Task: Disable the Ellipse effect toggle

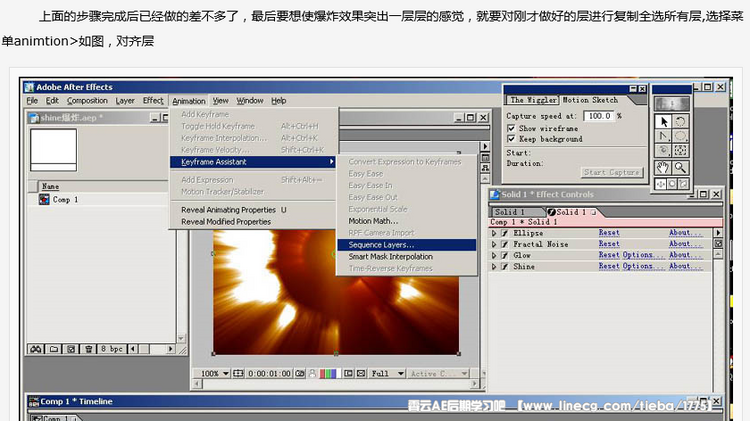Action: point(504,233)
